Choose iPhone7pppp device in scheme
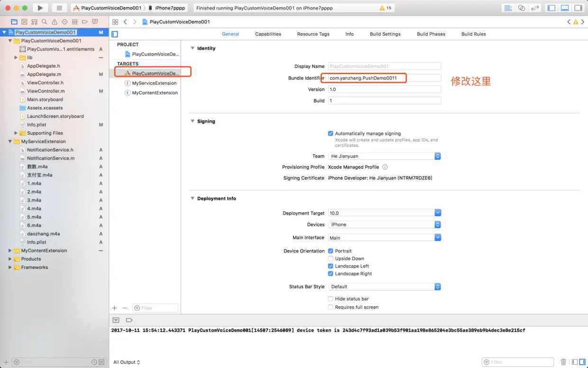Screen dimensions: 588x368 point(166,8)
